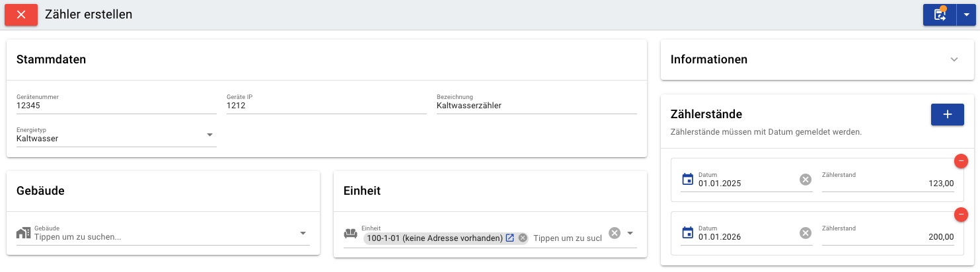This screenshot has height=272, width=980.
Task: Open calendar for the 01.01.2025 date
Action: [x=687, y=179]
